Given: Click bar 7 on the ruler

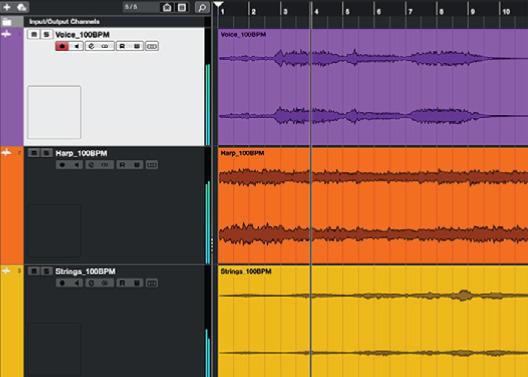Looking at the screenshot, I should pyautogui.click(x=410, y=12).
